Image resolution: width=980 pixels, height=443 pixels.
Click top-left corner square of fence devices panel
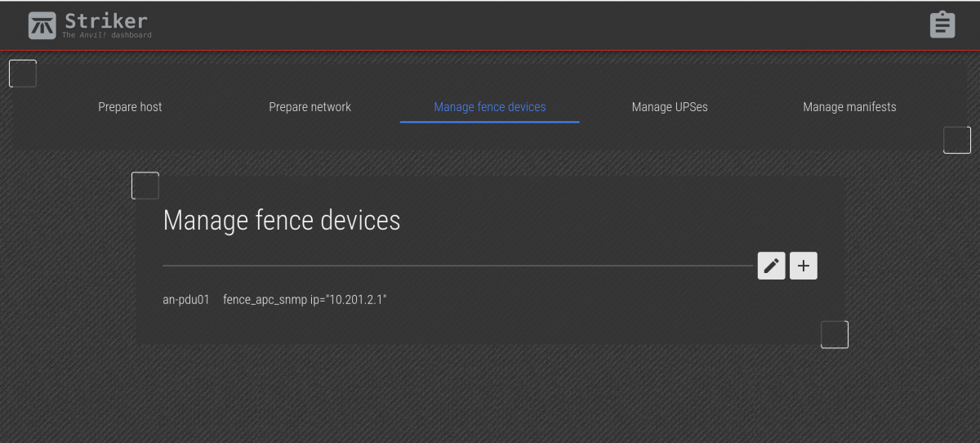(145, 186)
